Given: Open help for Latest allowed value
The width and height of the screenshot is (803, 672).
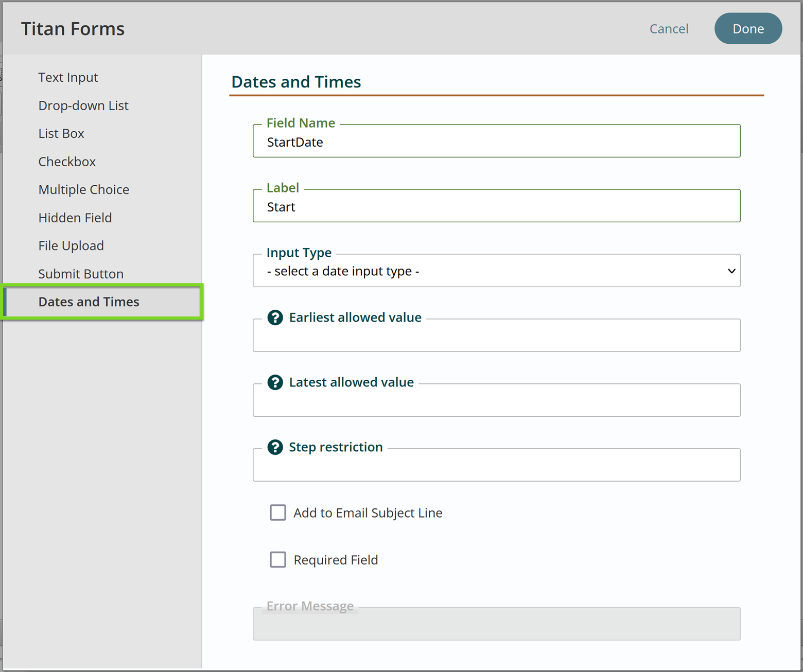Looking at the screenshot, I should pyautogui.click(x=275, y=382).
